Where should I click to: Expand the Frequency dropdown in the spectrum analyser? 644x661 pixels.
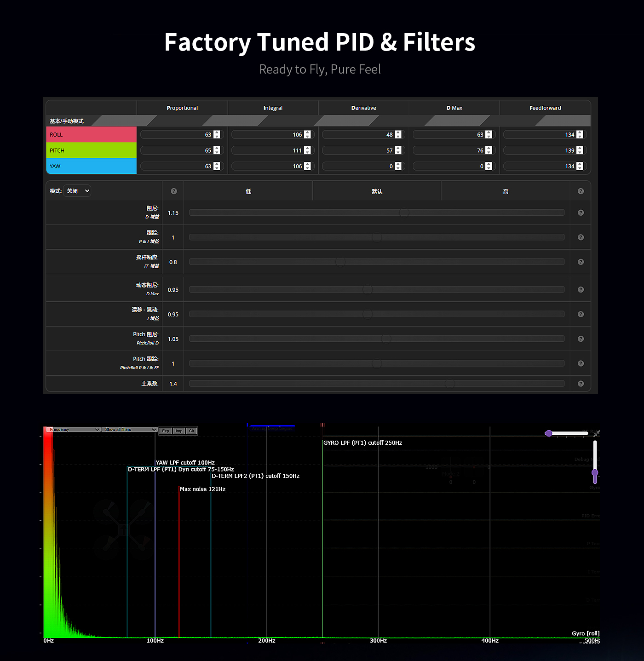(74, 430)
